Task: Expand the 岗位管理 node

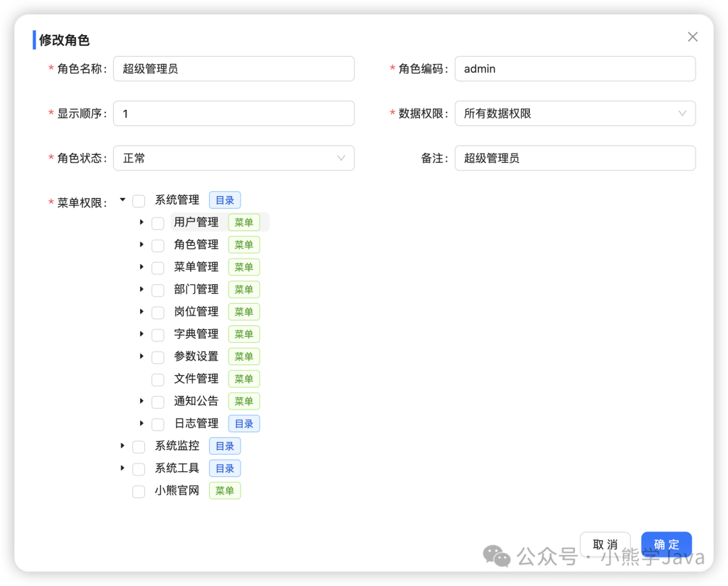Action: click(142, 311)
